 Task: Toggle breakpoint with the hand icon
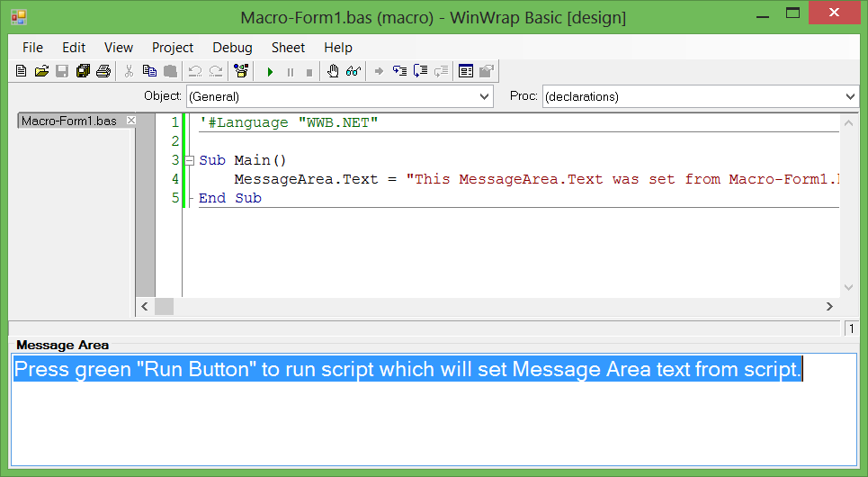333,71
